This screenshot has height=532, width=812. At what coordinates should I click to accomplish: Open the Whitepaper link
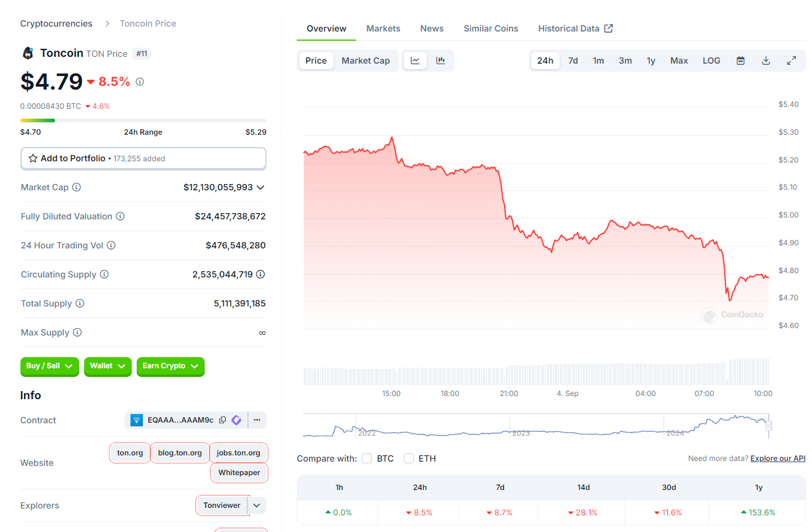[x=239, y=473]
